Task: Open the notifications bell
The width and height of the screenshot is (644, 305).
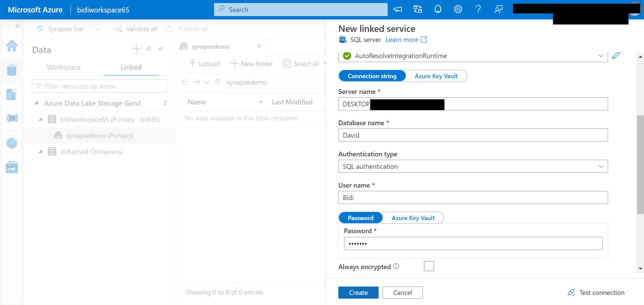Action: point(438,9)
